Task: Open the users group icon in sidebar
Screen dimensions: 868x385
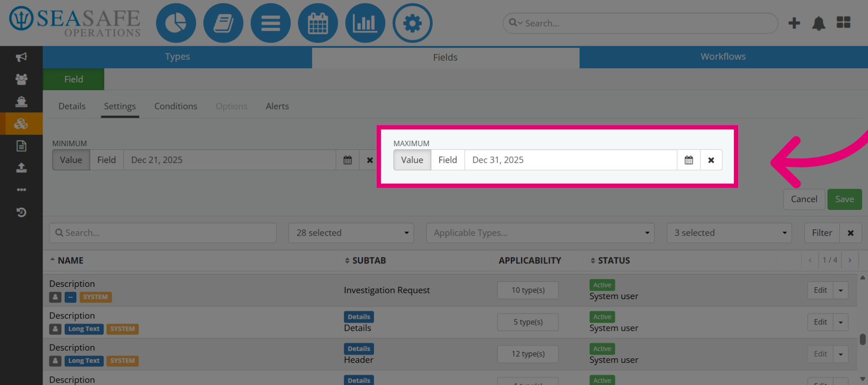Action: click(x=21, y=79)
